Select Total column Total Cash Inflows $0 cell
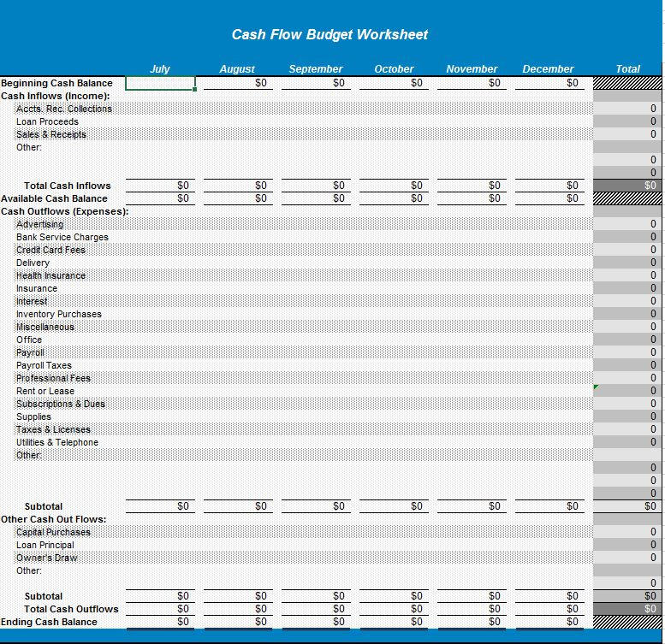Viewport: 665px width, 644px height. pos(627,186)
